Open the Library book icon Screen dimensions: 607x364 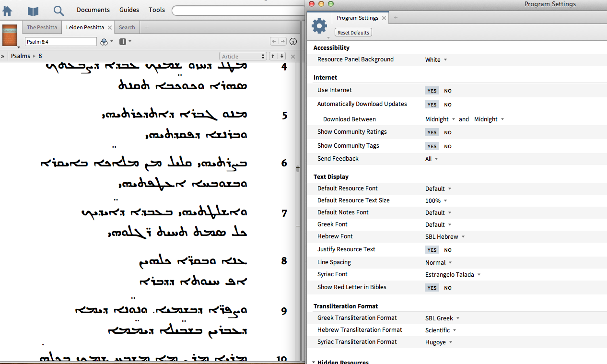coord(33,11)
